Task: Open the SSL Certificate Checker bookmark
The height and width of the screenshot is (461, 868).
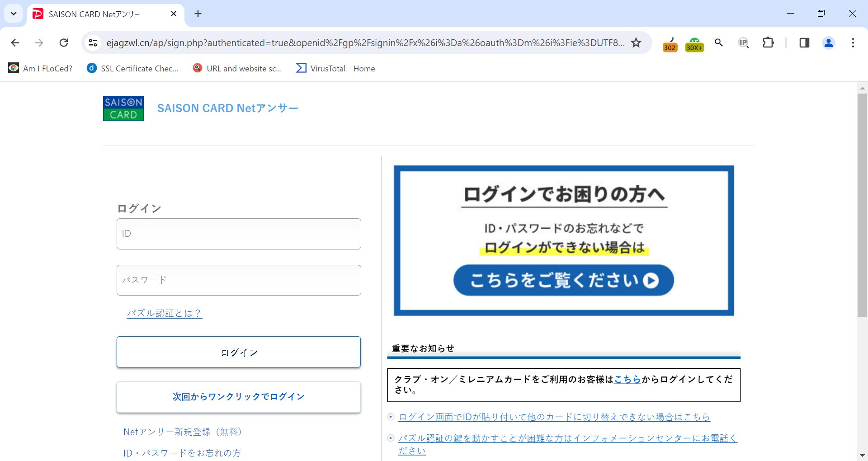Action: (133, 68)
